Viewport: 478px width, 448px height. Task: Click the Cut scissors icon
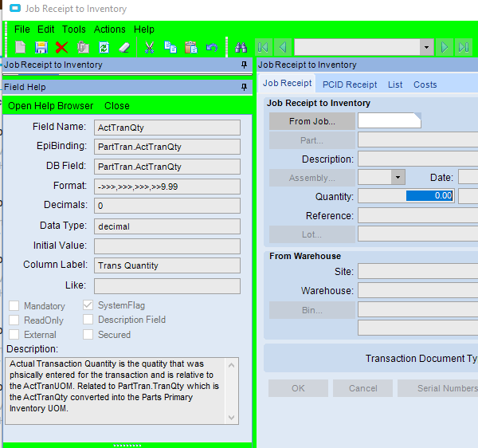point(149,48)
